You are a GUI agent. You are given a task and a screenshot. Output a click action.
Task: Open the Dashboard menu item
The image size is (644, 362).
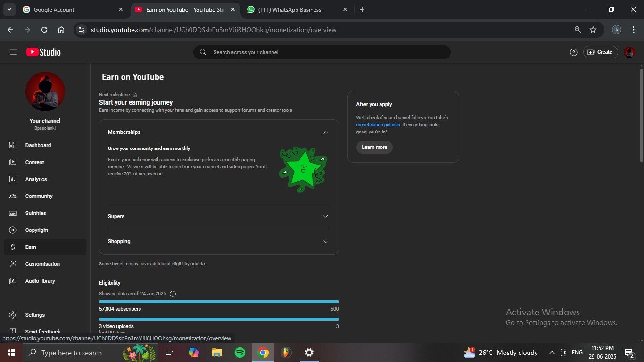pos(45,145)
